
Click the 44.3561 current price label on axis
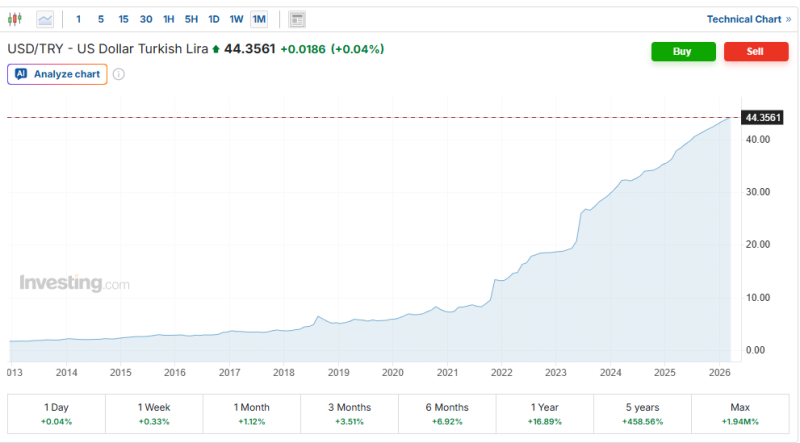[762, 118]
